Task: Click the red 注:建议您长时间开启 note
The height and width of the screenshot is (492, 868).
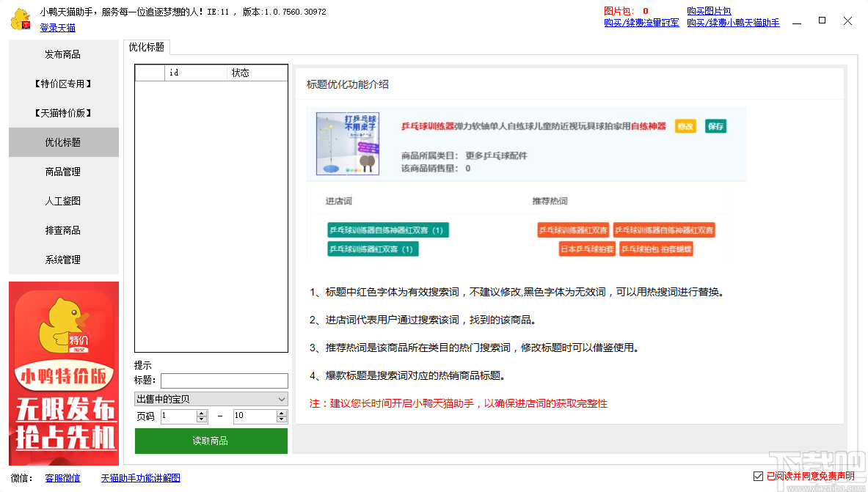Action: (459, 403)
